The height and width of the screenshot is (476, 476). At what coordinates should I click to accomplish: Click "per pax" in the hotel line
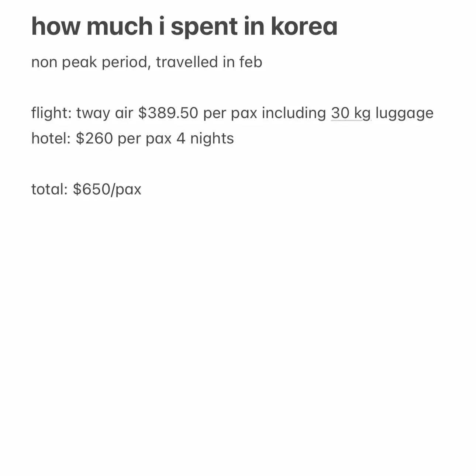point(145,139)
